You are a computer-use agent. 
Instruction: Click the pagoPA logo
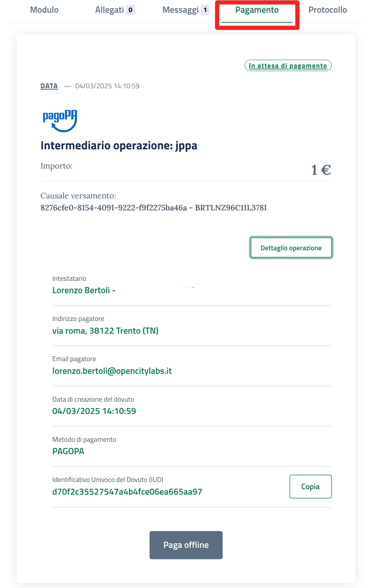point(60,121)
